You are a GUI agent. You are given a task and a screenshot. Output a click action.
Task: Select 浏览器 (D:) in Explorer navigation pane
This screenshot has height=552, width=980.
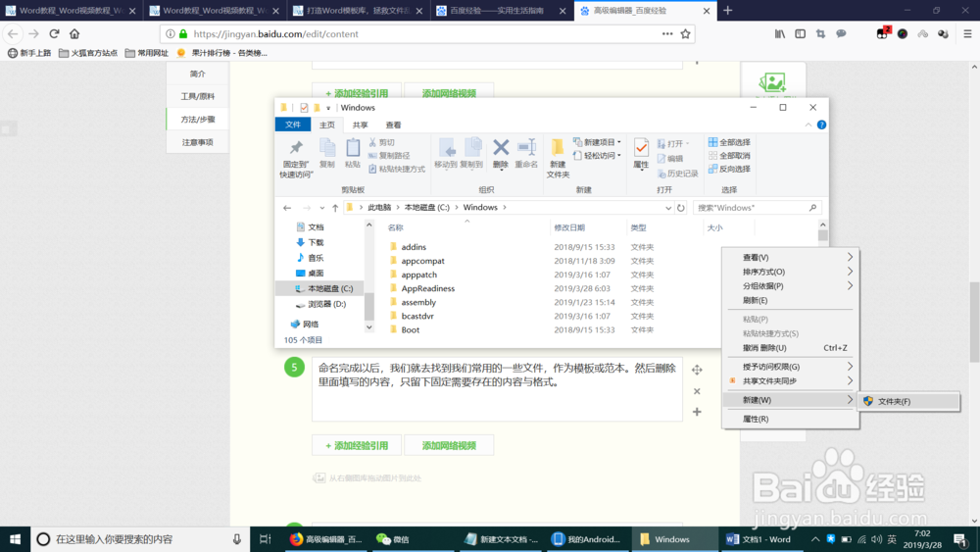[x=320, y=305]
